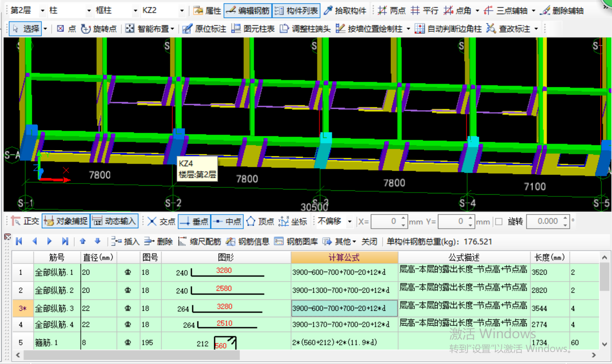Toggle the 编辑钢筋 edit rebar tool
Screen dimensions: 612x364
(248, 10)
